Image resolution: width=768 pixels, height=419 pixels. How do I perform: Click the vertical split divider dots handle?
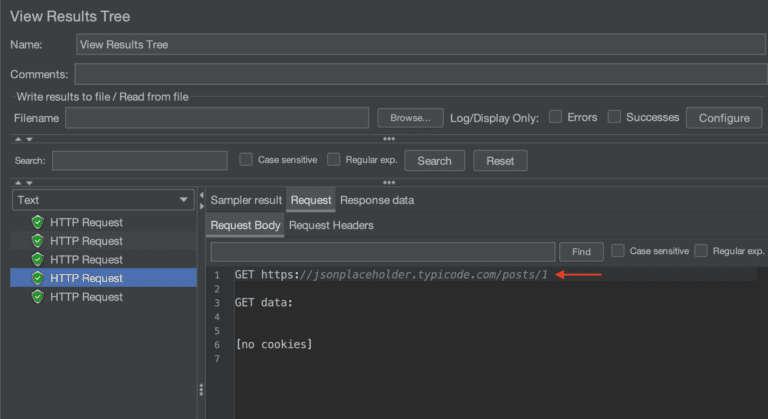click(x=201, y=390)
